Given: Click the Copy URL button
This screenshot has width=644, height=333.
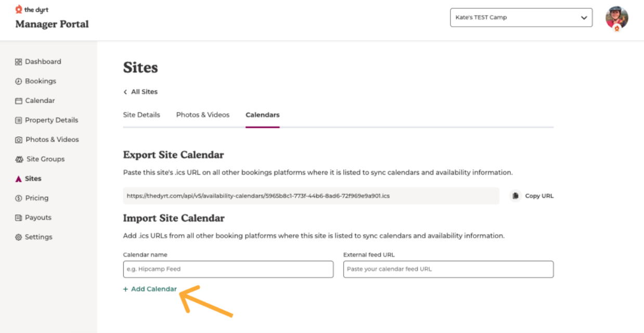Looking at the screenshot, I should pos(532,196).
